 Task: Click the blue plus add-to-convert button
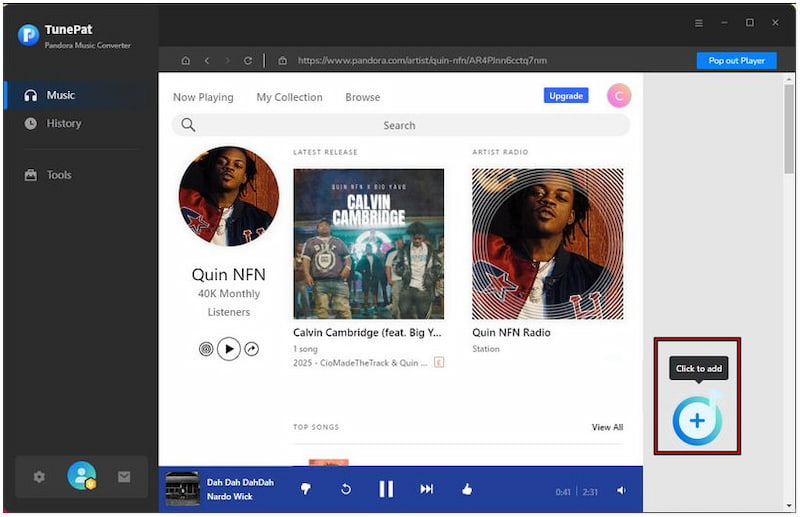tap(697, 421)
